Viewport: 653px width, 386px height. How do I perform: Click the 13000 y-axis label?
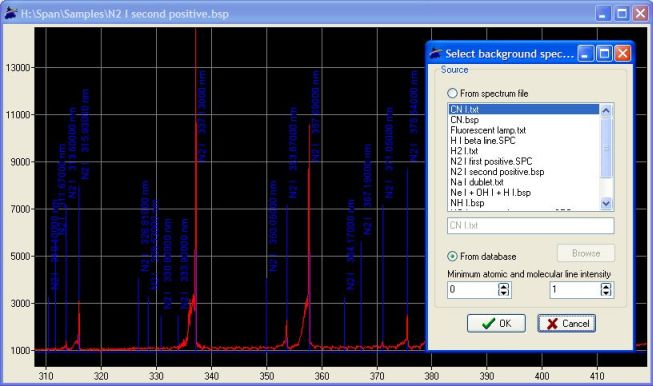click(x=17, y=67)
